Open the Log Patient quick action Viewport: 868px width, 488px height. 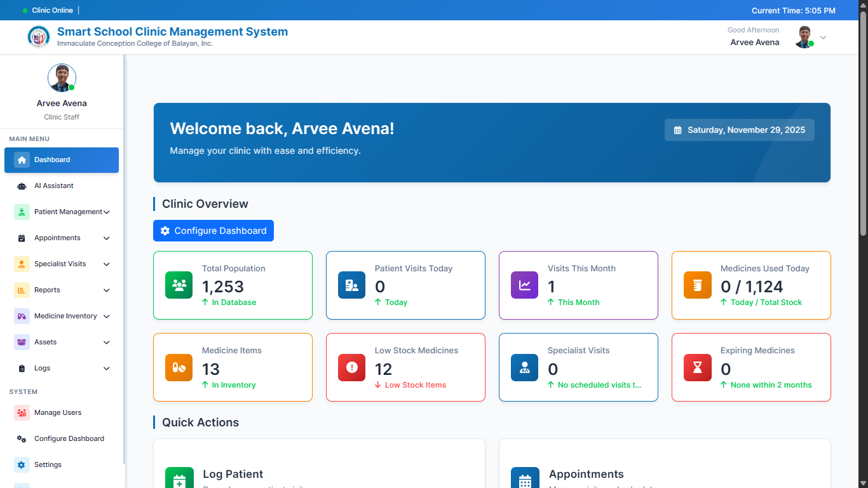pos(233,474)
